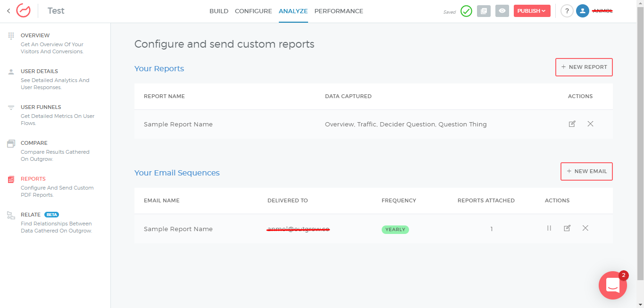Open the chat support bubble
This screenshot has height=308, width=644.
point(612,285)
